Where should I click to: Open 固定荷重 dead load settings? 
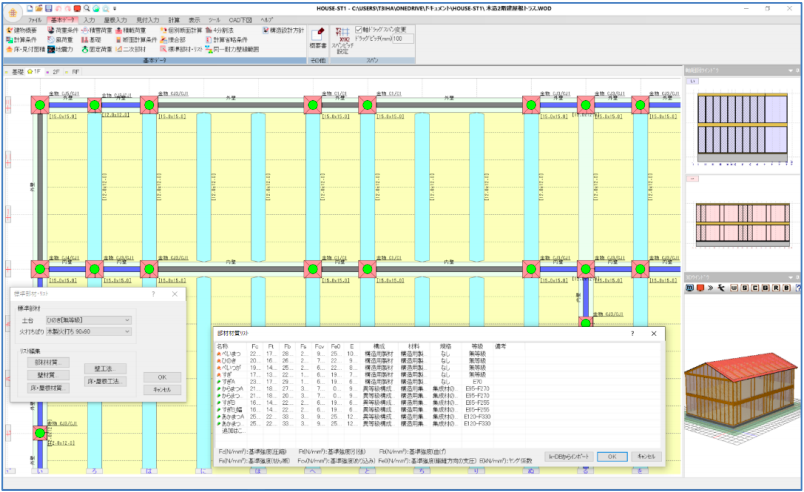point(97,49)
